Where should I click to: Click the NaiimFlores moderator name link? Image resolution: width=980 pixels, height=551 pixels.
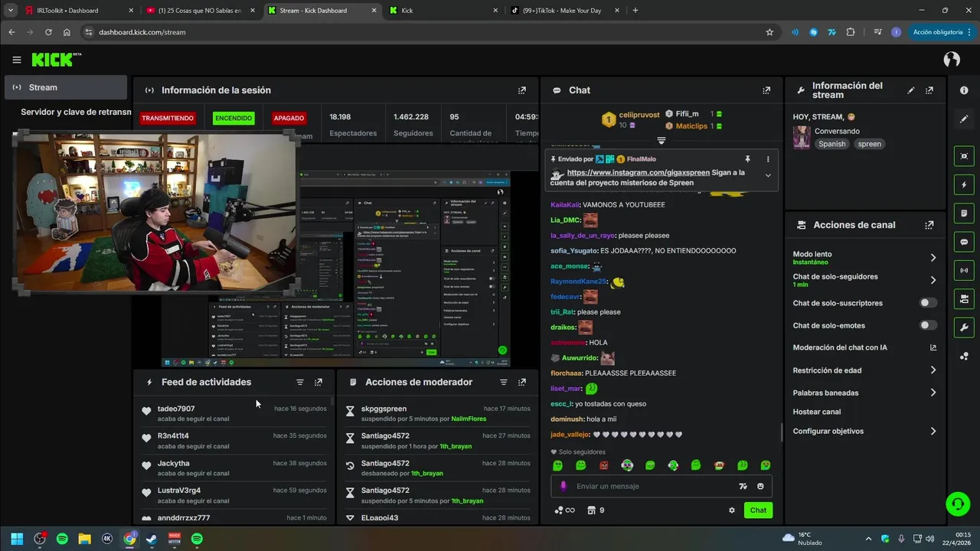pyautogui.click(x=469, y=419)
